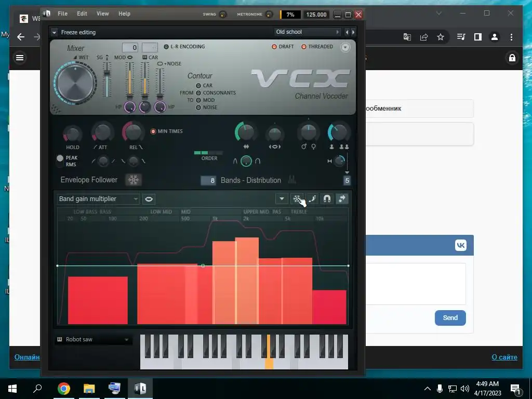Toggle the DRAFT mode light
Screen dimensions: 532x399
coord(283,46)
